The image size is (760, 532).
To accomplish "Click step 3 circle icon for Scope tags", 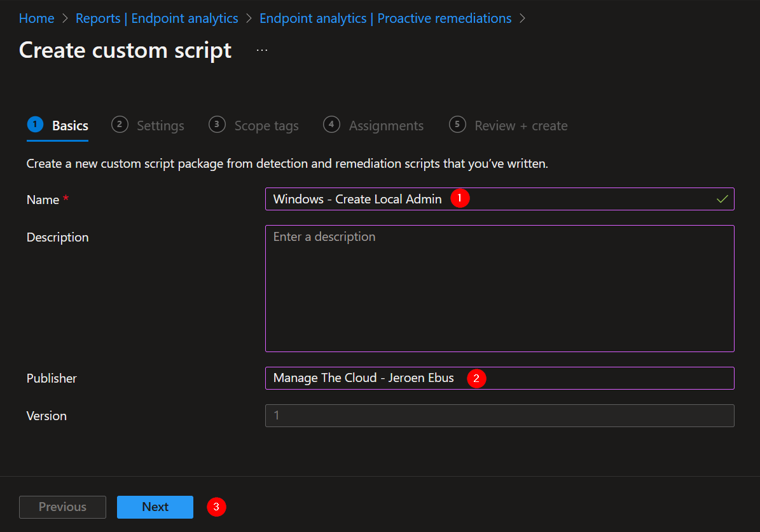I will [217, 125].
